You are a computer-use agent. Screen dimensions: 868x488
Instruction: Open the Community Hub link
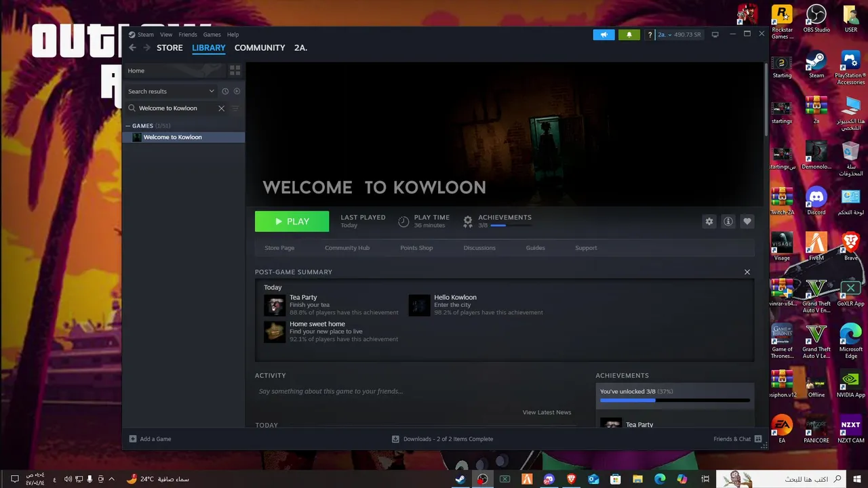click(x=347, y=248)
